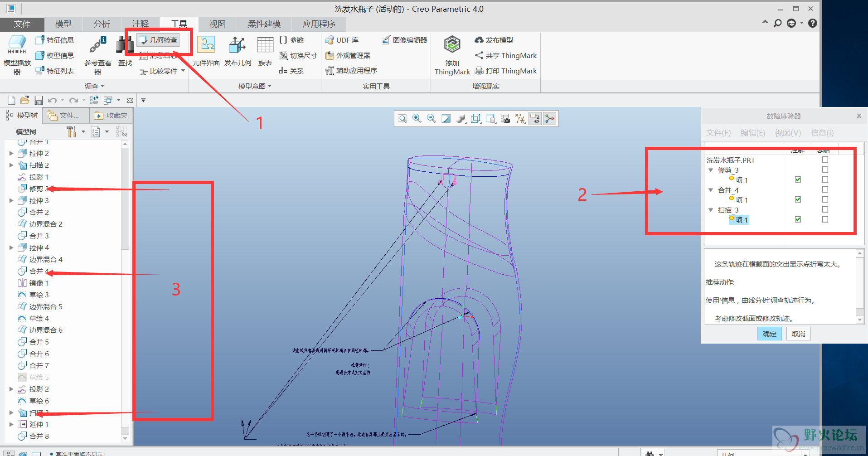This screenshot has height=456, width=868.
Task: Click the camera snapshot icon in graphics toolbar
Action: coord(505,119)
